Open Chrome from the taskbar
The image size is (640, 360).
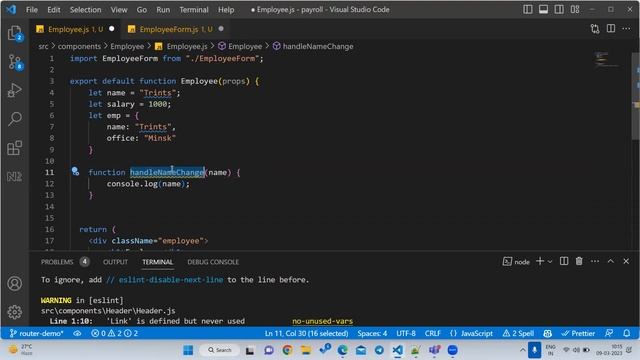pyautogui.click(x=287, y=350)
